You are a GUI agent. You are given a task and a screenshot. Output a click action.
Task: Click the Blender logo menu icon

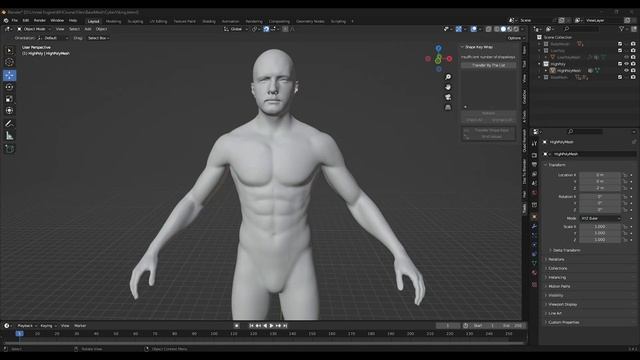pyautogui.click(x=6, y=20)
